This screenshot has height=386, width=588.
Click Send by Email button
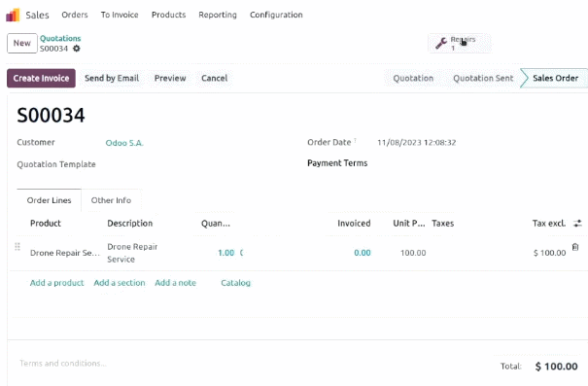click(112, 78)
